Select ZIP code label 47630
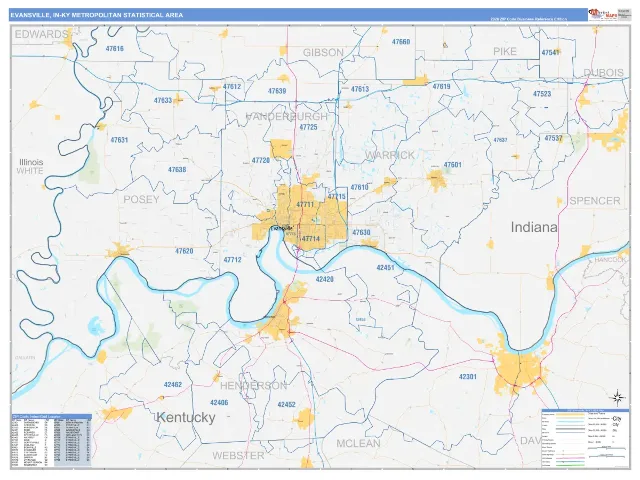 (361, 233)
